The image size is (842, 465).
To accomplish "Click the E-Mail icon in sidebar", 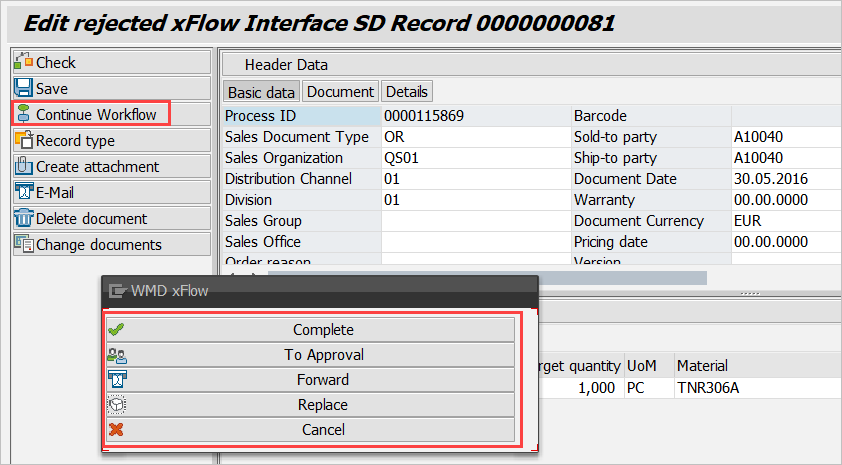I will point(24,192).
